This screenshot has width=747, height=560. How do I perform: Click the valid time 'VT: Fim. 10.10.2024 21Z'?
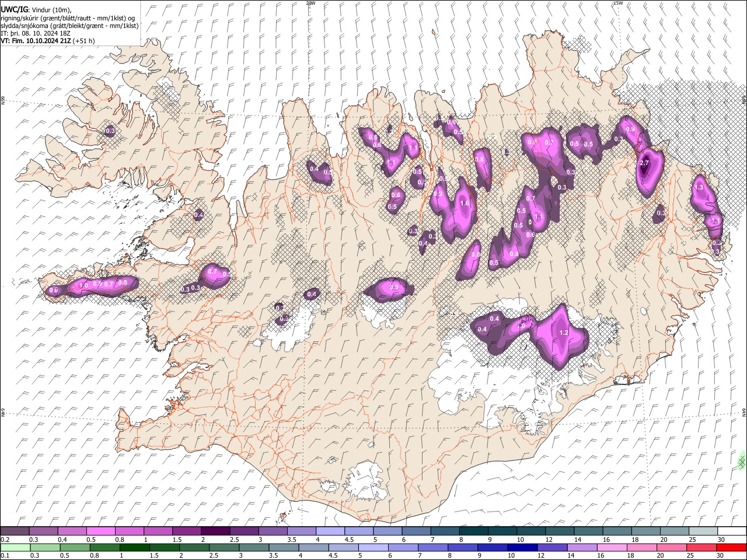click(x=36, y=41)
